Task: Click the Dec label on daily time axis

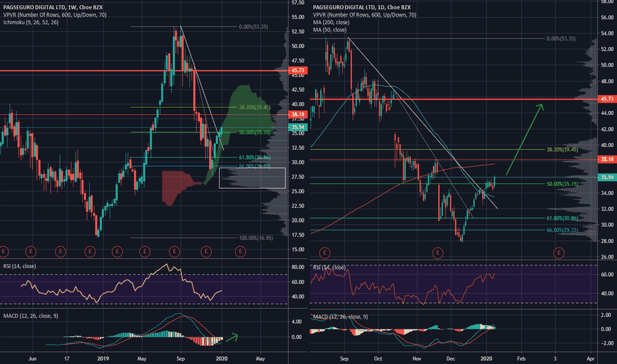Action: pyautogui.click(x=451, y=359)
